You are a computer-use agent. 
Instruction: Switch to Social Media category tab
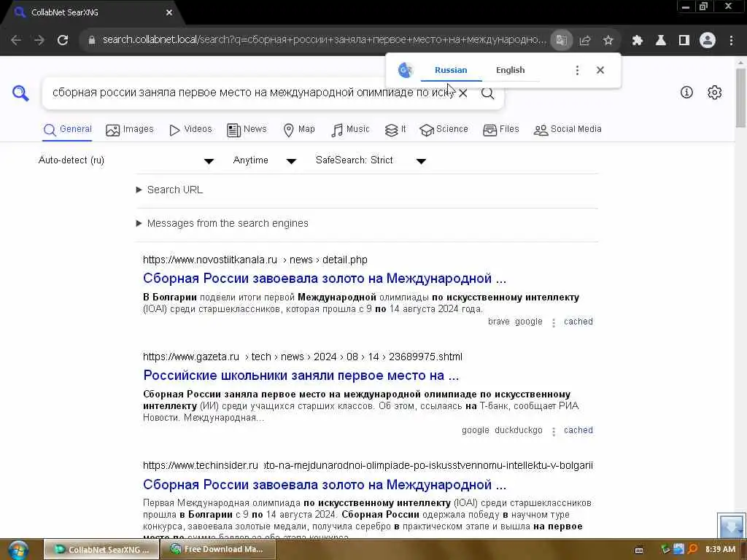coord(568,130)
